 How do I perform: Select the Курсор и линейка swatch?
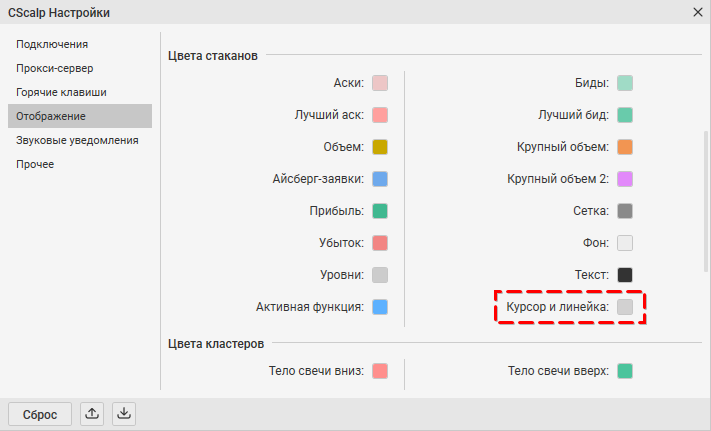pos(625,307)
